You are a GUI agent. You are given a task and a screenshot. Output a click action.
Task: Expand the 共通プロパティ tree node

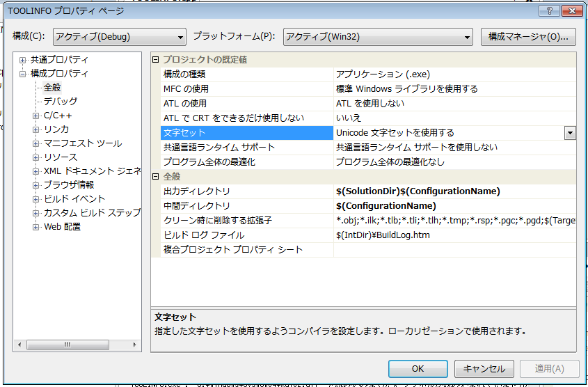pos(23,60)
